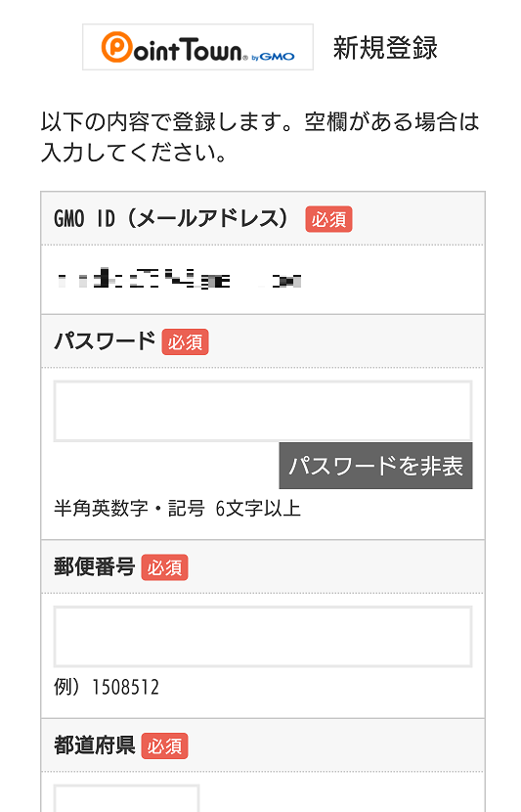Image resolution: width=521 pixels, height=812 pixels.
Task: Click the 郵便番号 field label
Action: tap(95, 567)
